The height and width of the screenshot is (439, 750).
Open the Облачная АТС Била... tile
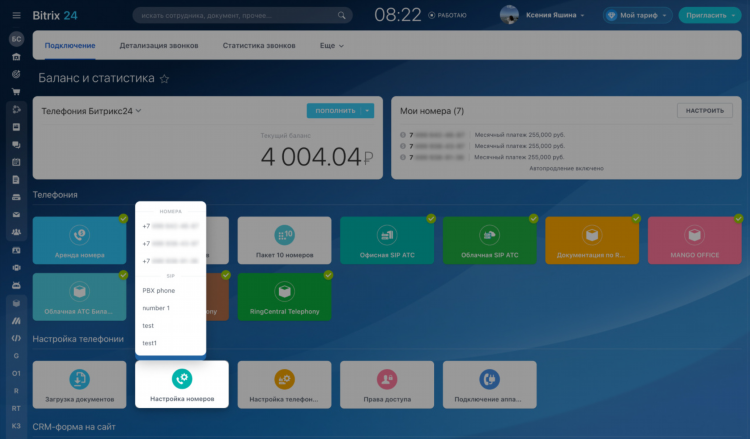(79, 296)
